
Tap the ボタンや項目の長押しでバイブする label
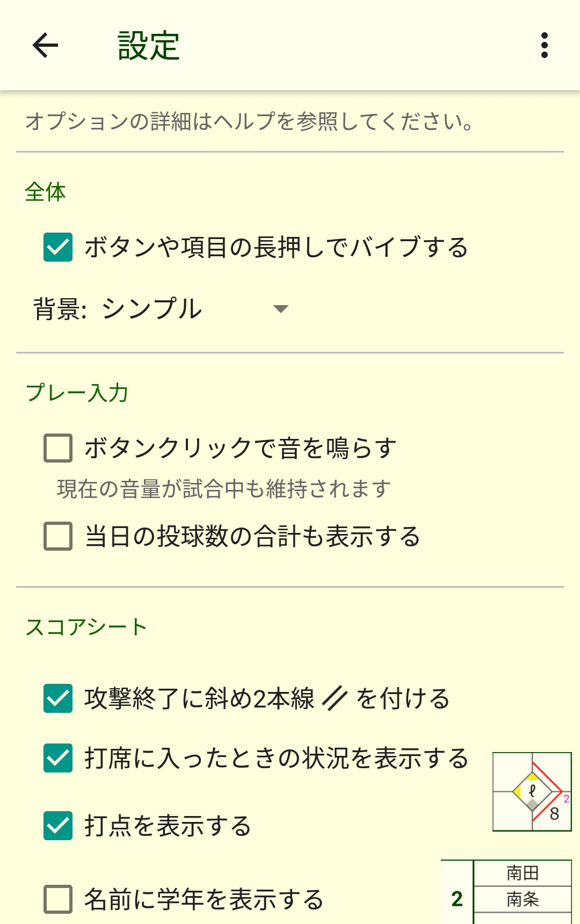click(276, 247)
